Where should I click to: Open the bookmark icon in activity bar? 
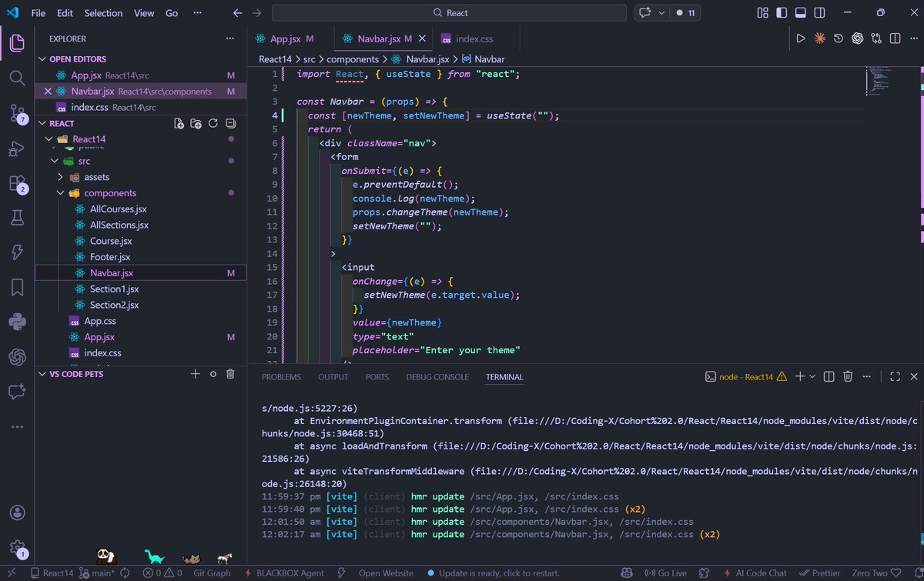(x=17, y=287)
